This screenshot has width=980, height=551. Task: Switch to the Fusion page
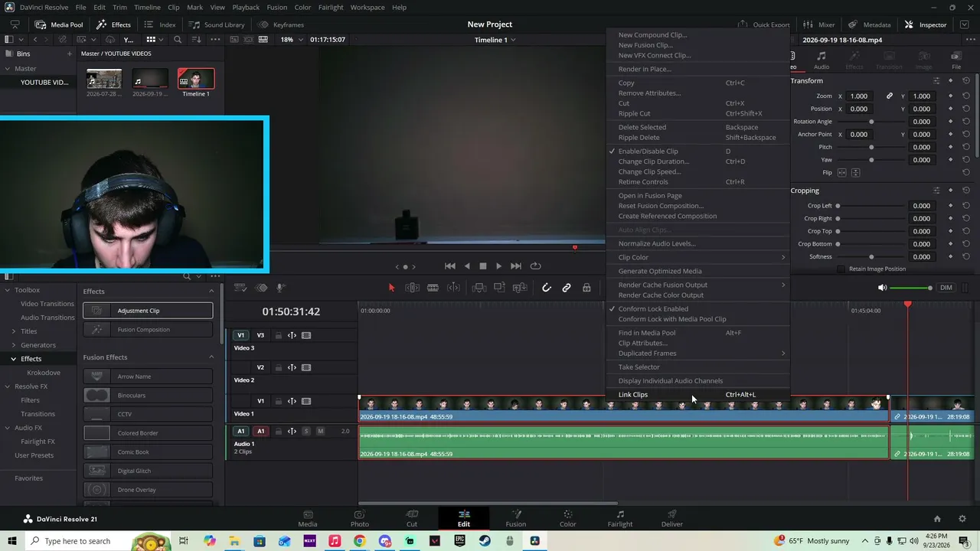point(516,518)
